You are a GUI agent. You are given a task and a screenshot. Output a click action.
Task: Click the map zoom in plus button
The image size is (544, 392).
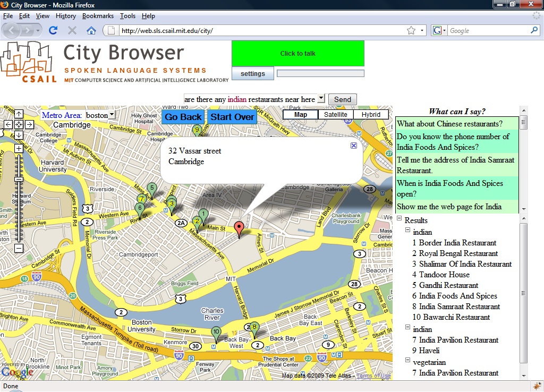pyautogui.click(x=19, y=149)
